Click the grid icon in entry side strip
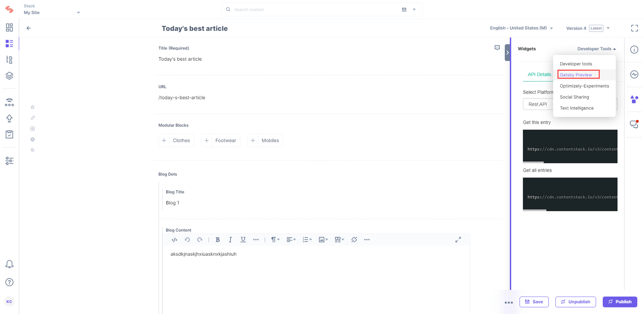The width and height of the screenshot is (644, 314). coord(33,129)
